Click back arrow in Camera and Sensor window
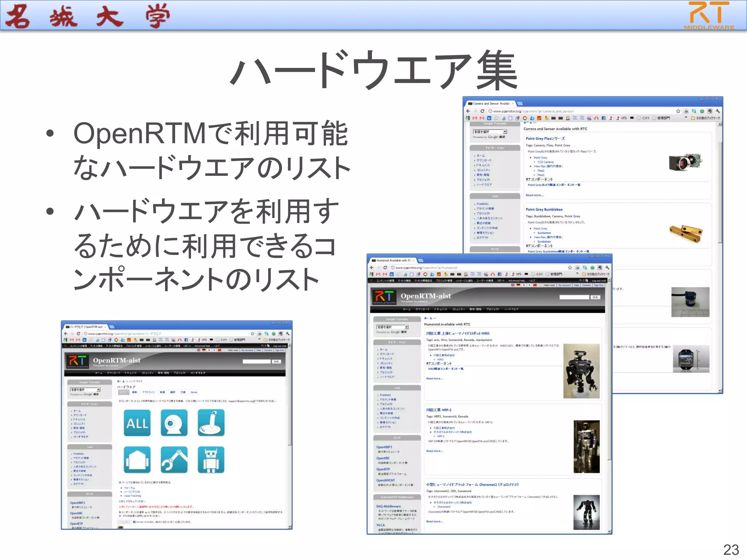The height and width of the screenshot is (560, 747). [x=468, y=111]
